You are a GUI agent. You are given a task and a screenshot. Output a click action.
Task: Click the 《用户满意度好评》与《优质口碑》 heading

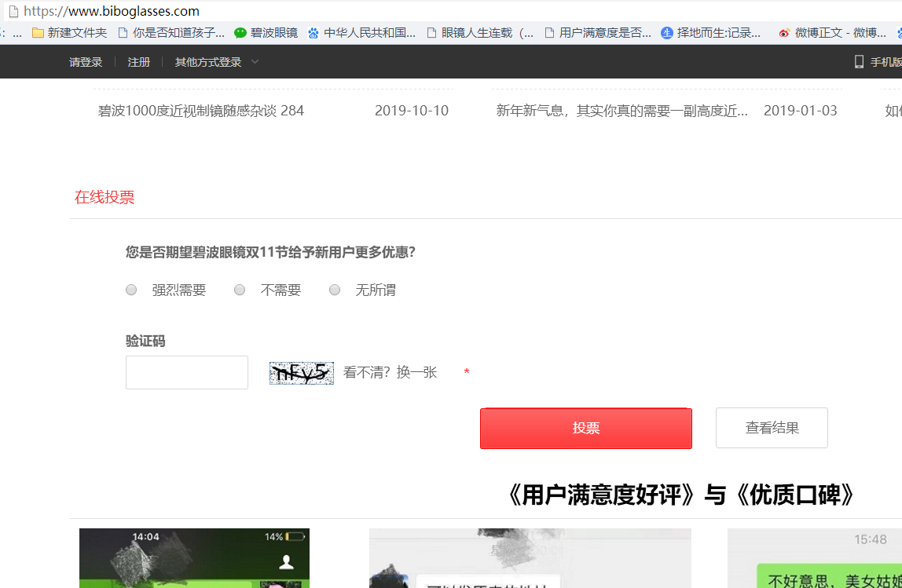[680, 495]
